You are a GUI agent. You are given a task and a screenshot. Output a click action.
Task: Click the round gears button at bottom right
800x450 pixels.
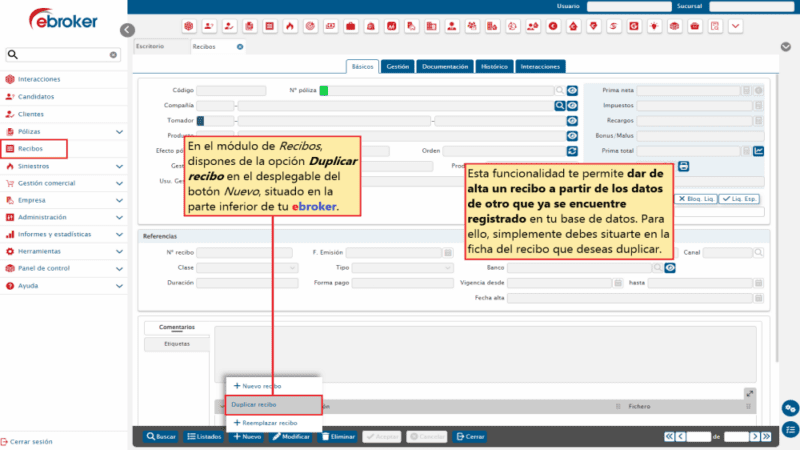point(790,409)
